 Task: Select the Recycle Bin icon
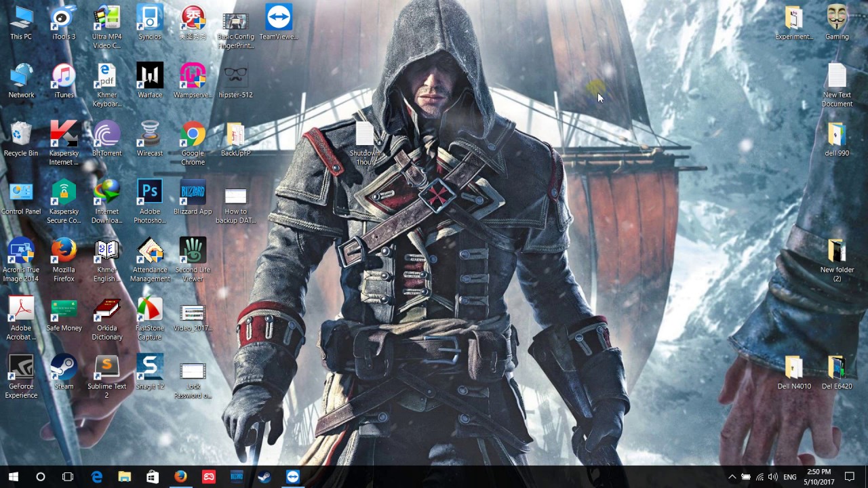click(21, 139)
